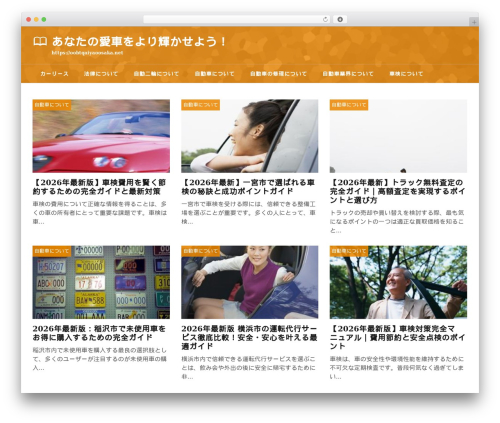Focus the browser address bar
The width and height of the screenshot is (500, 423).
click(x=237, y=19)
